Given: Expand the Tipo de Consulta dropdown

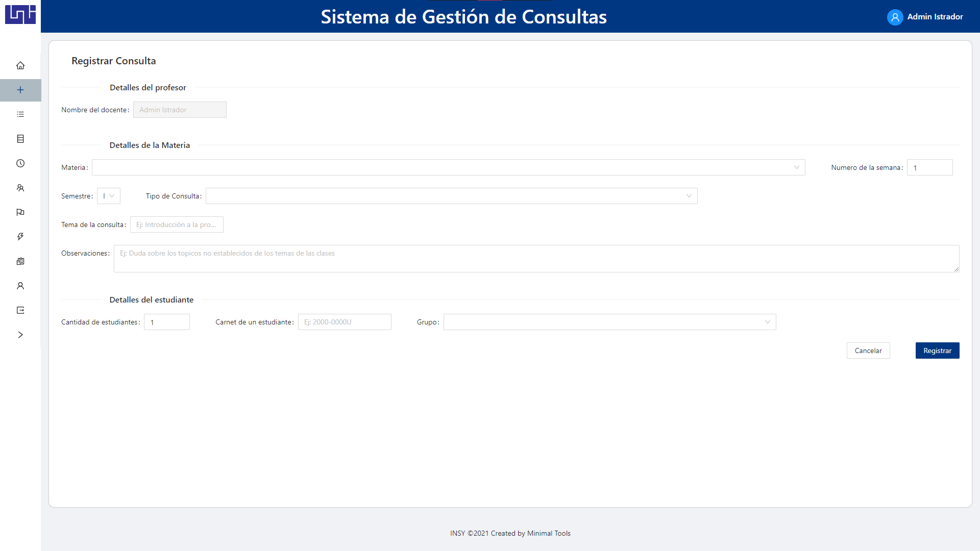Looking at the screenshot, I should (451, 196).
